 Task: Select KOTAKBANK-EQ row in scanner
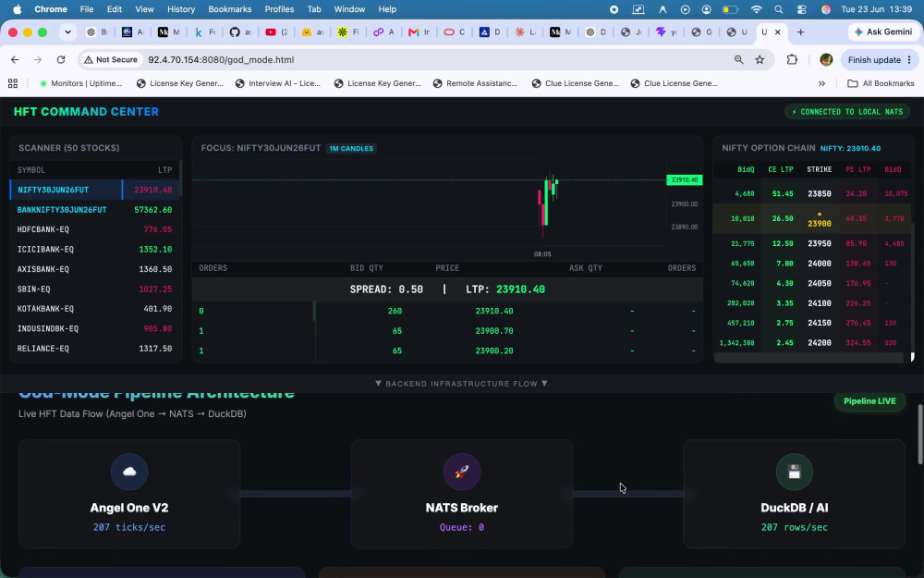click(95, 309)
